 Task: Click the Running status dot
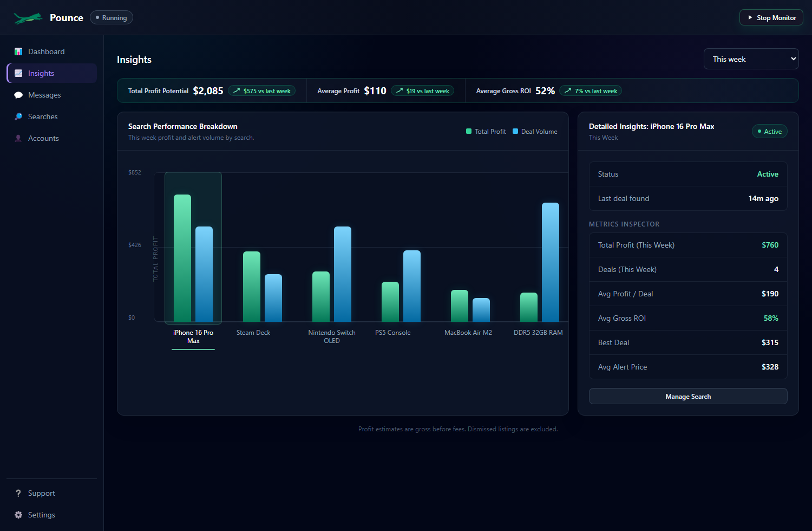click(97, 18)
